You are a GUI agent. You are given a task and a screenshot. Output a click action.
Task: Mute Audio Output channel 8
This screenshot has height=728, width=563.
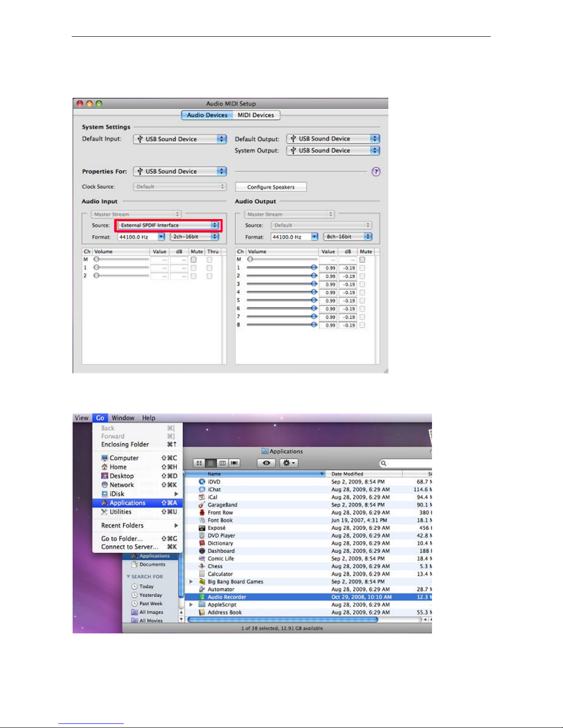point(362,325)
